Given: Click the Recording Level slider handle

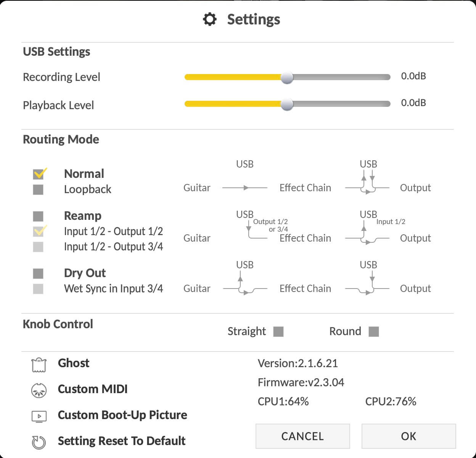Looking at the screenshot, I should [x=287, y=77].
